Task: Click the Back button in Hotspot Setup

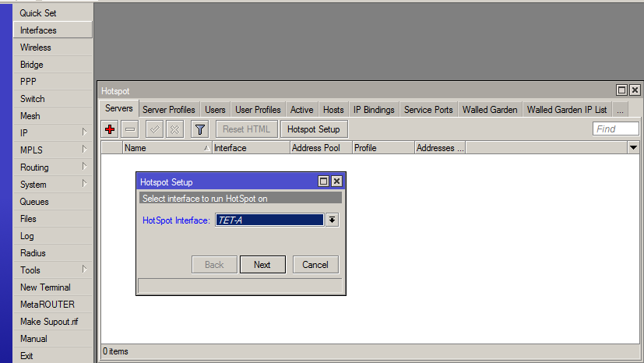Action: pos(214,265)
